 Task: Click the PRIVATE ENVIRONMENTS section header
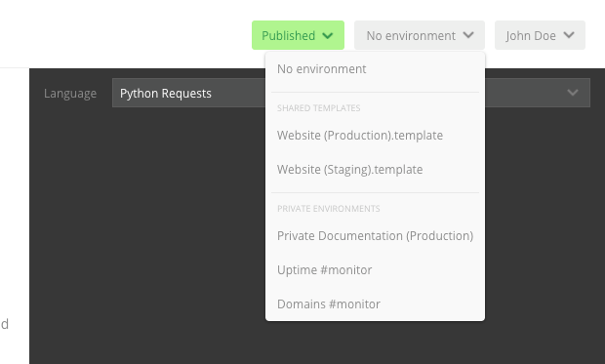point(328,209)
